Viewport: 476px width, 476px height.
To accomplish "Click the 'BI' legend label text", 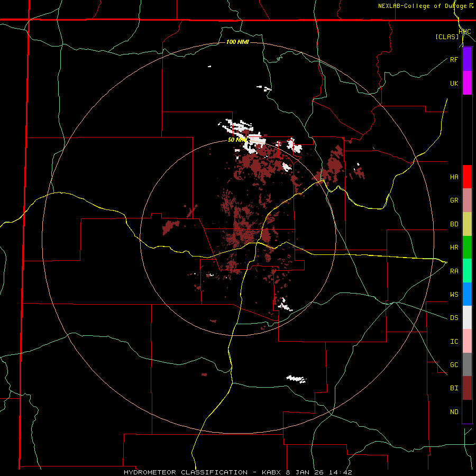I will [x=454, y=388].
